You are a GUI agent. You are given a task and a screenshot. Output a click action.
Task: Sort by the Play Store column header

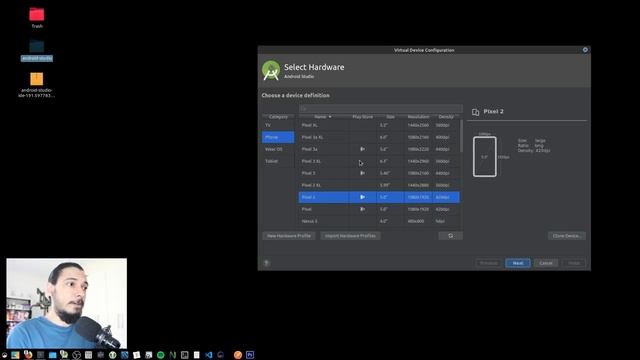click(x=363, y=117)
